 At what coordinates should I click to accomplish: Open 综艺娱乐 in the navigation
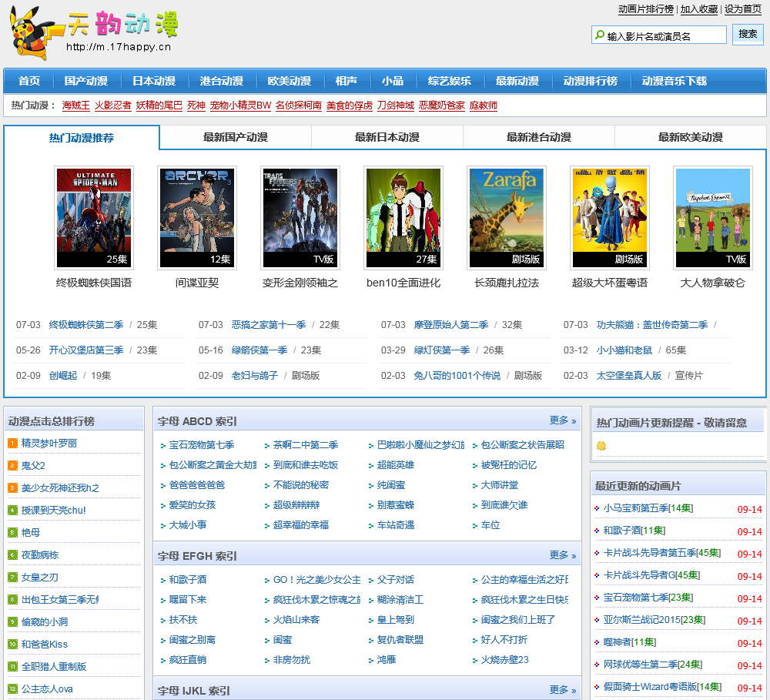tap(450, 81)
